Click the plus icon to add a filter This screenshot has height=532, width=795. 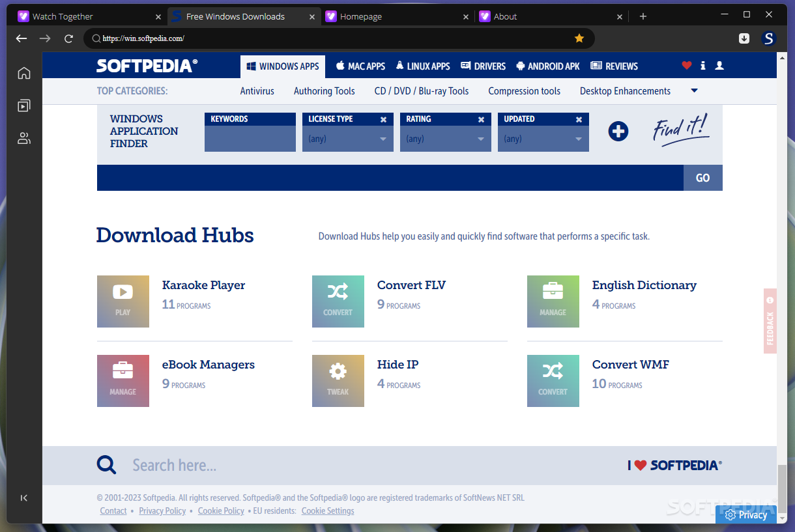618,132
